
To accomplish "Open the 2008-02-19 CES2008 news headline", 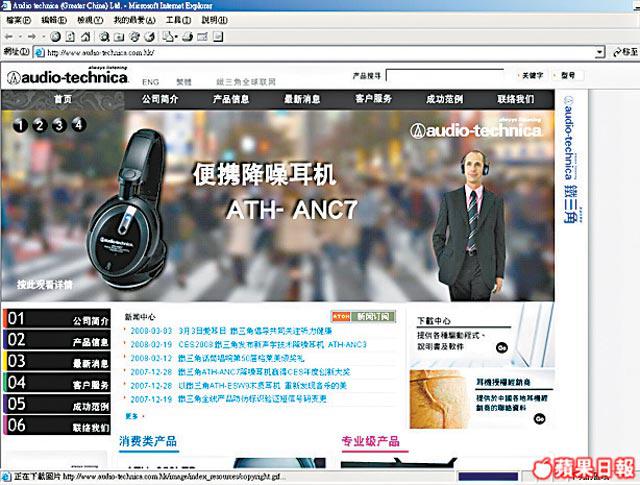I will click(x=272, y=345).
